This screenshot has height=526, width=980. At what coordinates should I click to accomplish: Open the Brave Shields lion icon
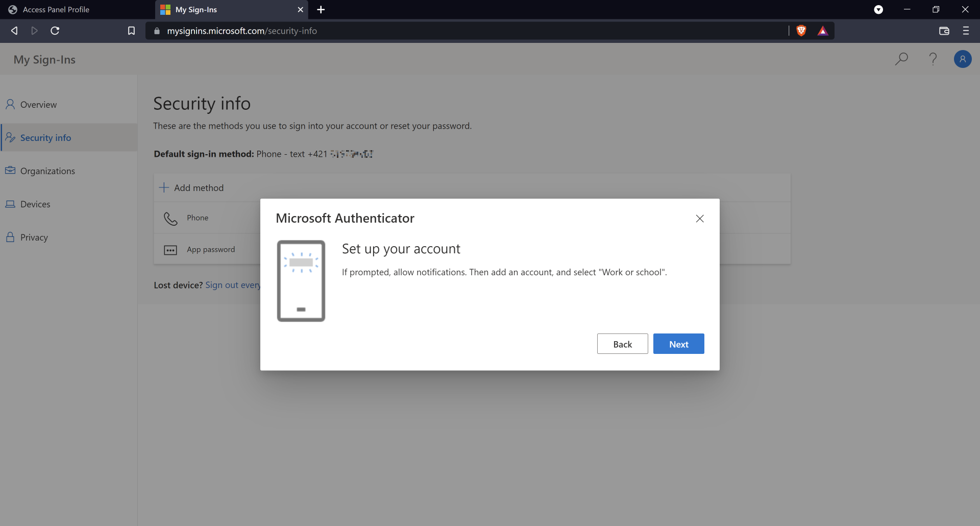point(801,31)
